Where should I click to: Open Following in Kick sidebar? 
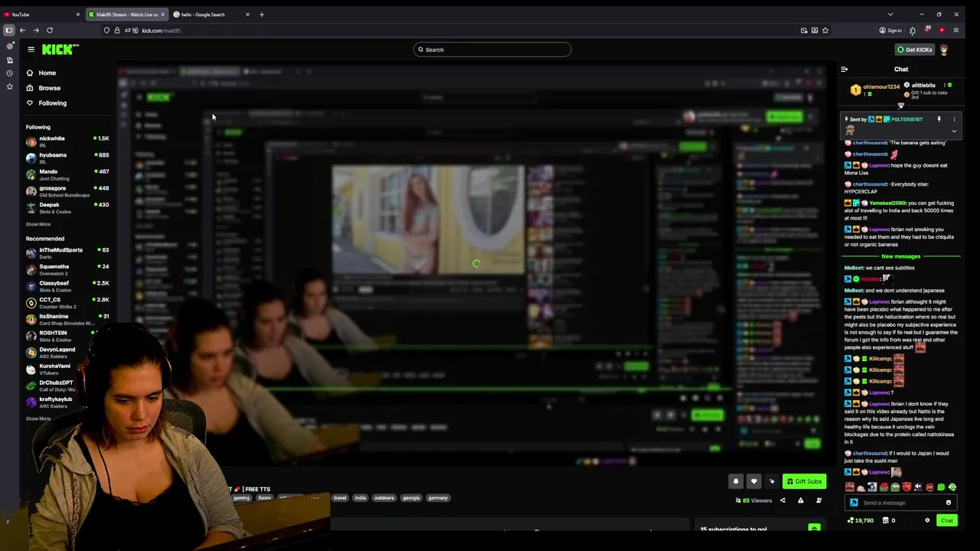tap(46, 103)
